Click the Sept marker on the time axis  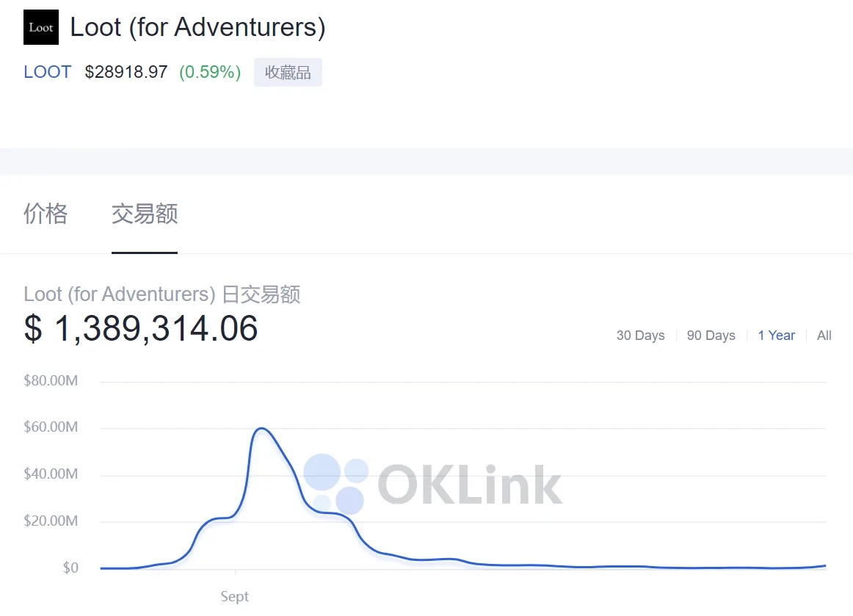coord(235,596)
